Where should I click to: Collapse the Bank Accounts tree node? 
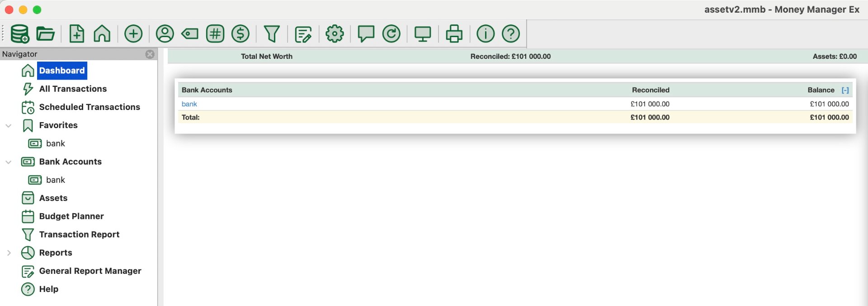9,162
